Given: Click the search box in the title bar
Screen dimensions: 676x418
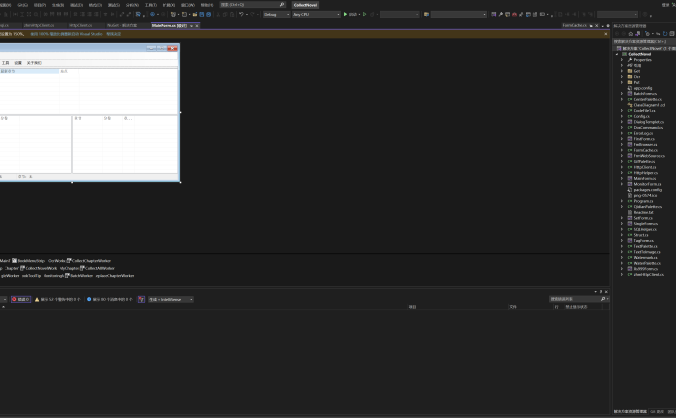Looking at the screenshot, I should (252, 4).
